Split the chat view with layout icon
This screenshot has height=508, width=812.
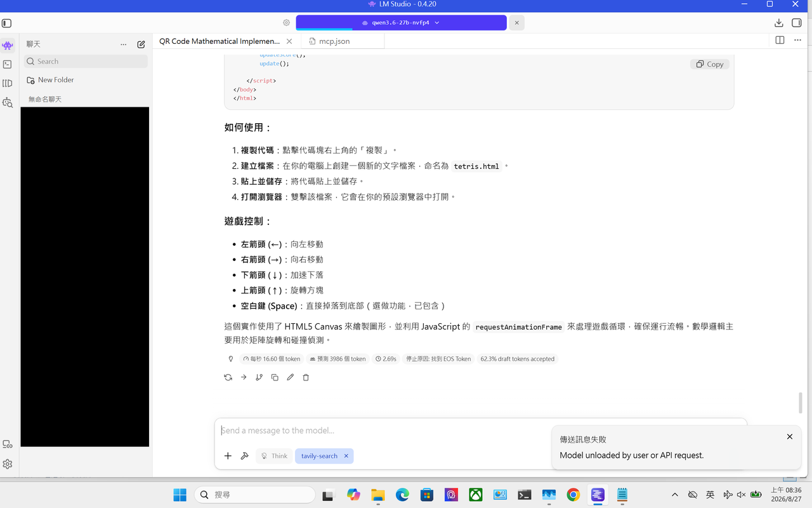pyautogui.click(x=780, y=40)
